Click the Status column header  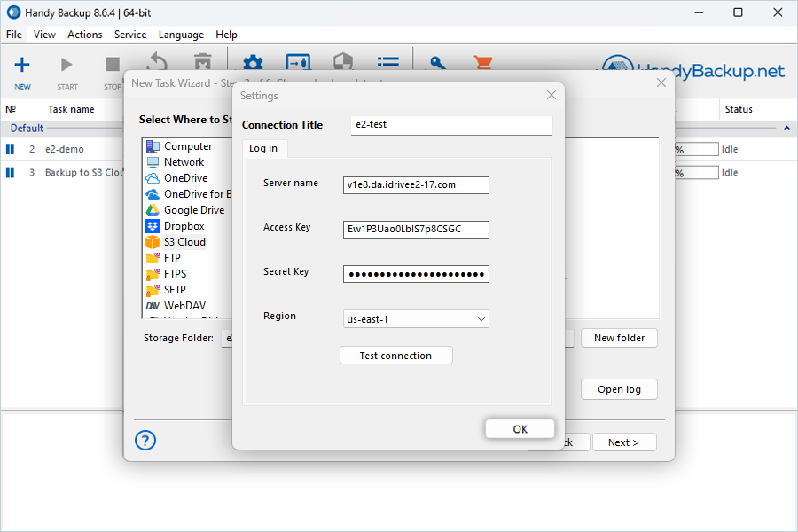point(739,109)
